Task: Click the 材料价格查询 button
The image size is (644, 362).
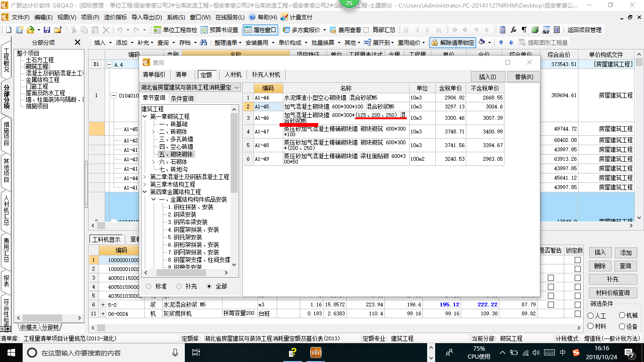Action: (612, 293)
